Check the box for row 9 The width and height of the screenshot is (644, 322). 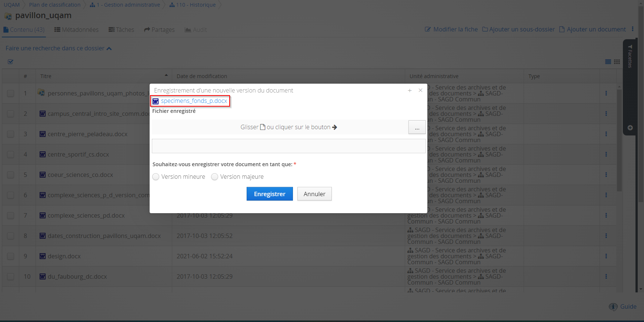(x=11, y=256)
